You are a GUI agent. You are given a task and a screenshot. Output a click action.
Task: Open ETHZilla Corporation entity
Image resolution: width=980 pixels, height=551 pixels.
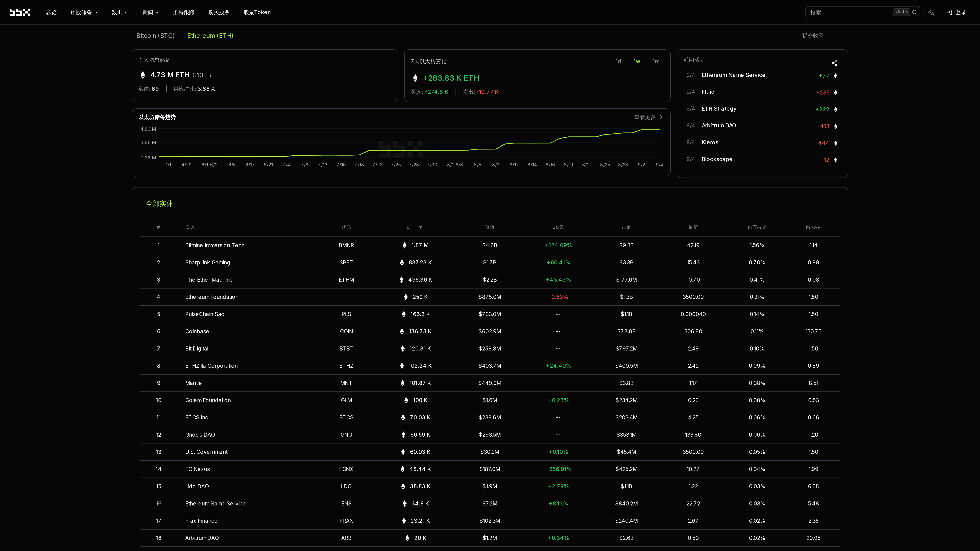[211, 366]
